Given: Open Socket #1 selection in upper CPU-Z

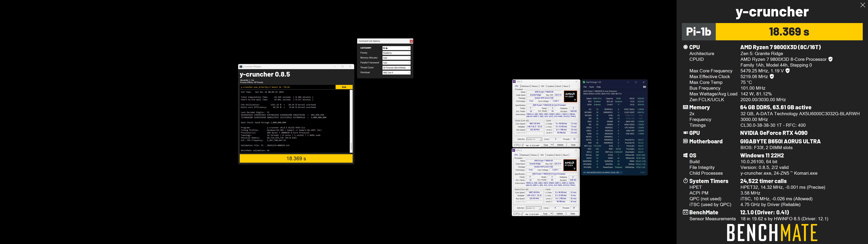Looking at the screenshot, I should click(x=534, y=139).
